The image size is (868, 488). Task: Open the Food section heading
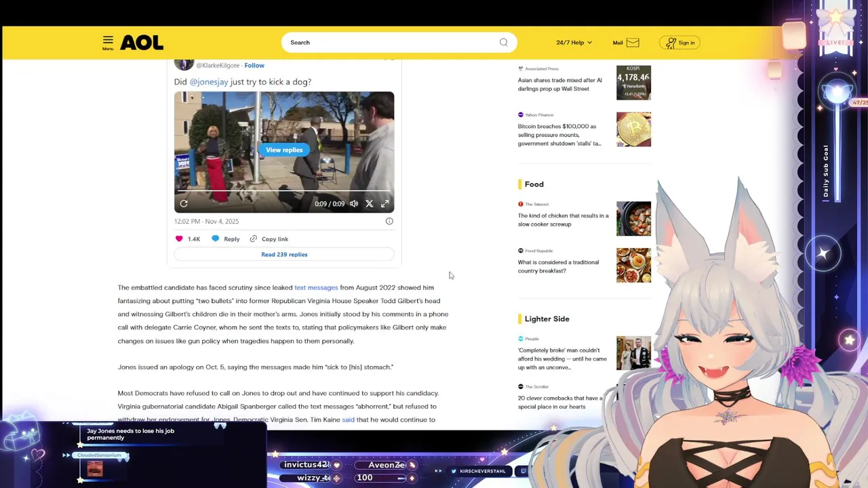tap(534, 184)
